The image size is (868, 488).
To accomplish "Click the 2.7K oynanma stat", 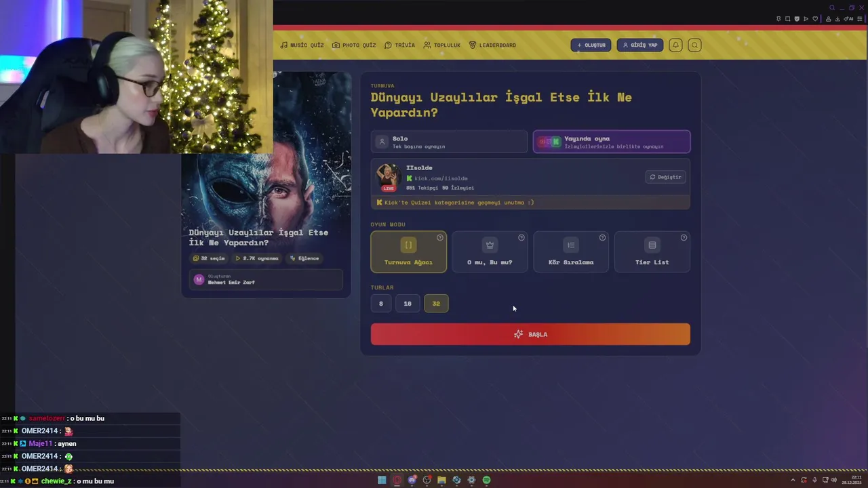I will click(x=257, y=258).
